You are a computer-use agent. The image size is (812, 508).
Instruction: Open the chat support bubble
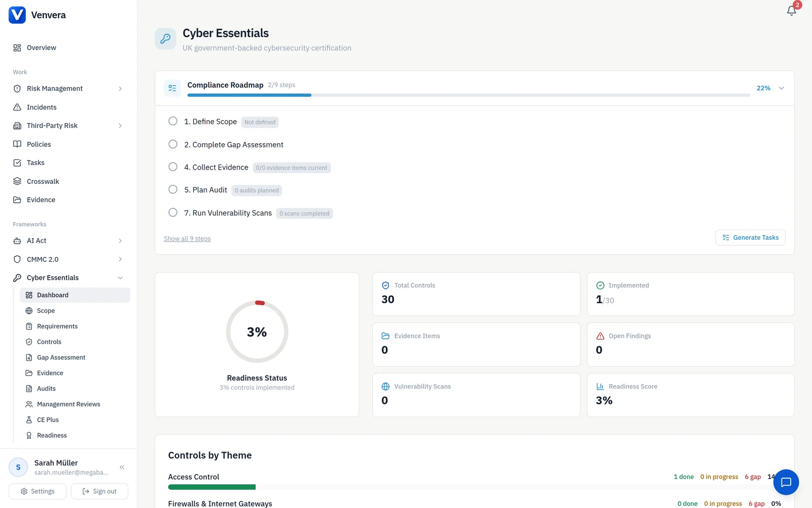[786, 482]
